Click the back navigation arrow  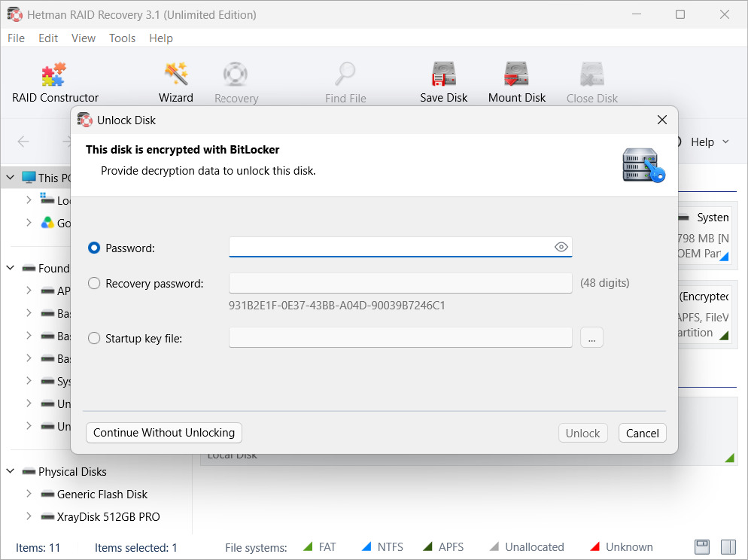23,142
